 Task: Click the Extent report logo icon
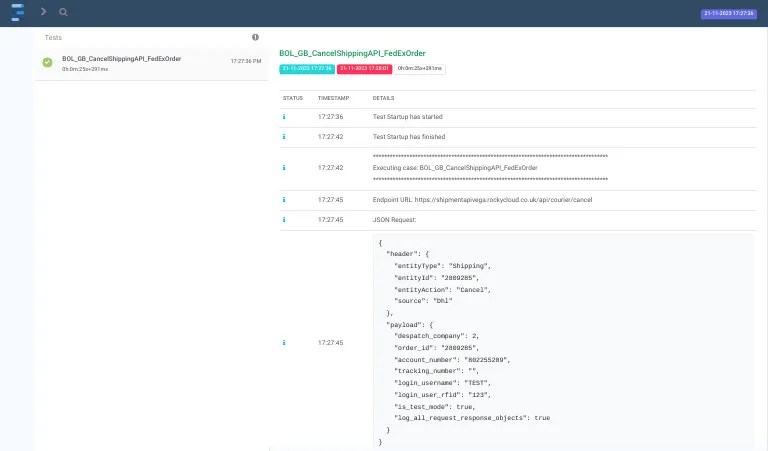(x=17, y=12)
